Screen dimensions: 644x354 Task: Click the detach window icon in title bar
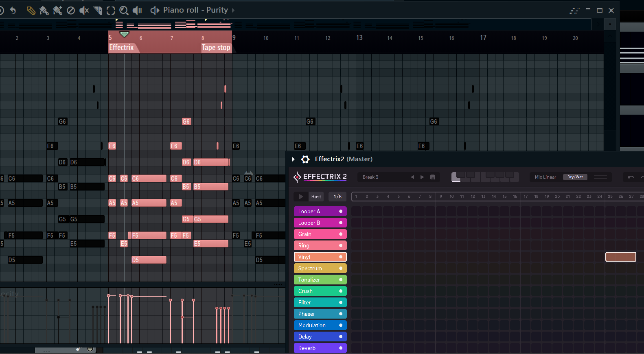pyautogui.click(x=574, y=11)
